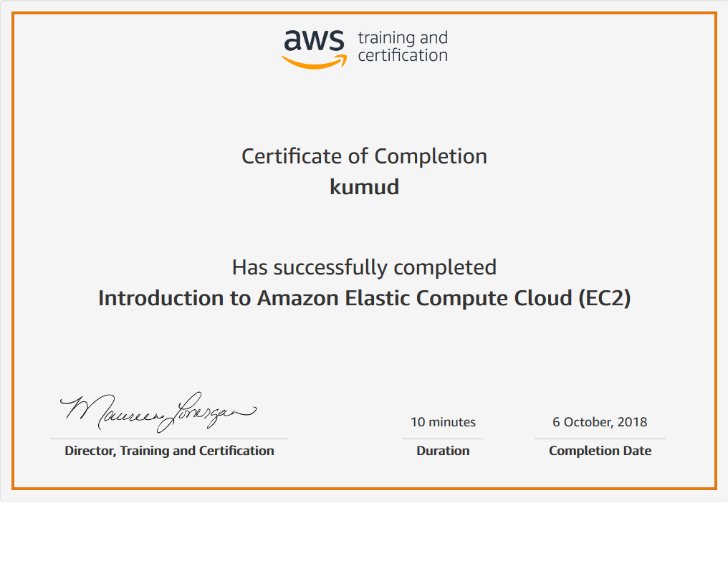Select '(EC2)' at end of course title

click(x=604, y=298)
